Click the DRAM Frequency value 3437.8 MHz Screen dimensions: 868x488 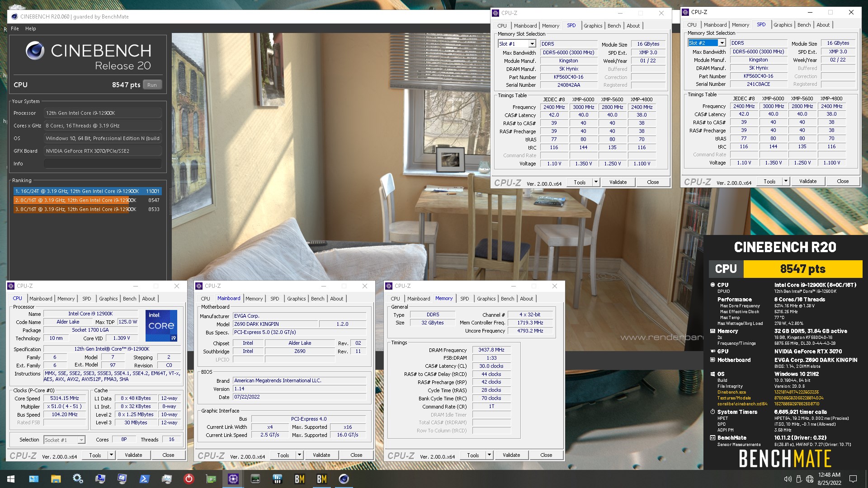pos(491,350)
